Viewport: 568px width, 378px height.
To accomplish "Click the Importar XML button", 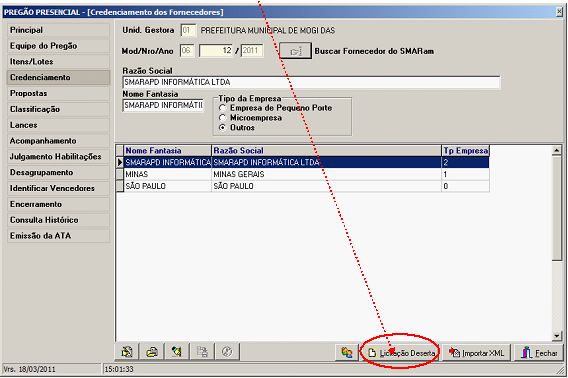I will coord(476,352).
